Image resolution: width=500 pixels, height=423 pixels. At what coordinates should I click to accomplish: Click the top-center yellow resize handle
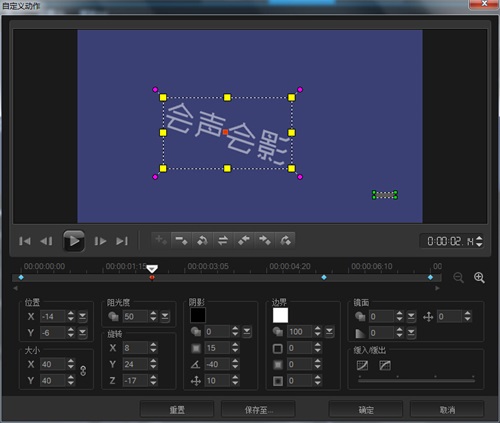coord(227,97)
